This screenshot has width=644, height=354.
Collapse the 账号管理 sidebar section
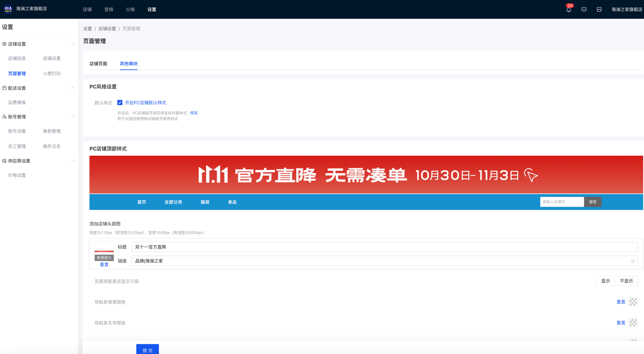[x=73, y=117]
